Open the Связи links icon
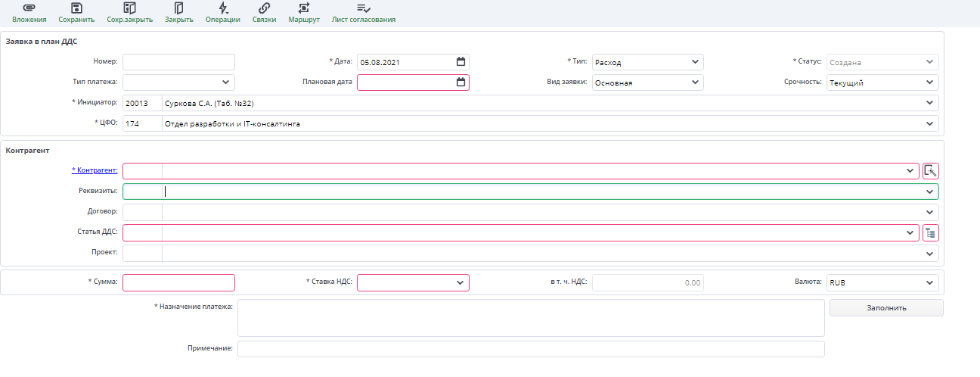The height and width of the screenshot is (377, 980). [264, 8]
